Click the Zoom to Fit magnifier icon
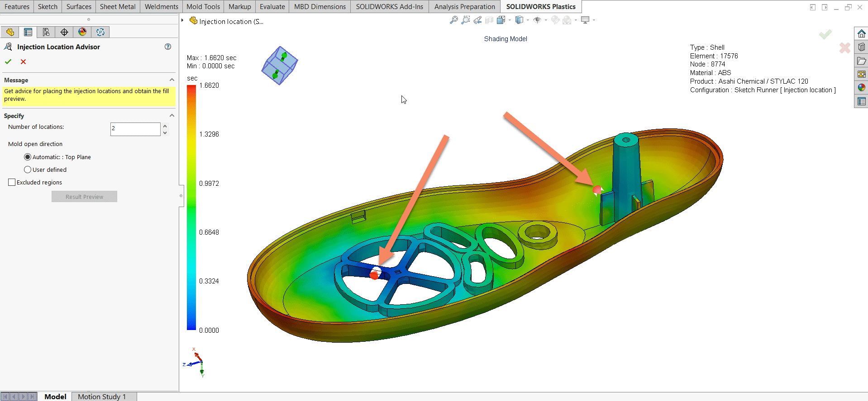The height and width of the screenshot is (401, 868). pyautogui.click(x=453, y=20)
